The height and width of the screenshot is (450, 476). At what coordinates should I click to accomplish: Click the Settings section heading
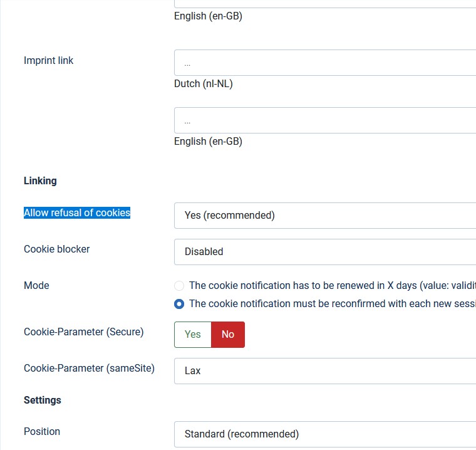point(43,400)
